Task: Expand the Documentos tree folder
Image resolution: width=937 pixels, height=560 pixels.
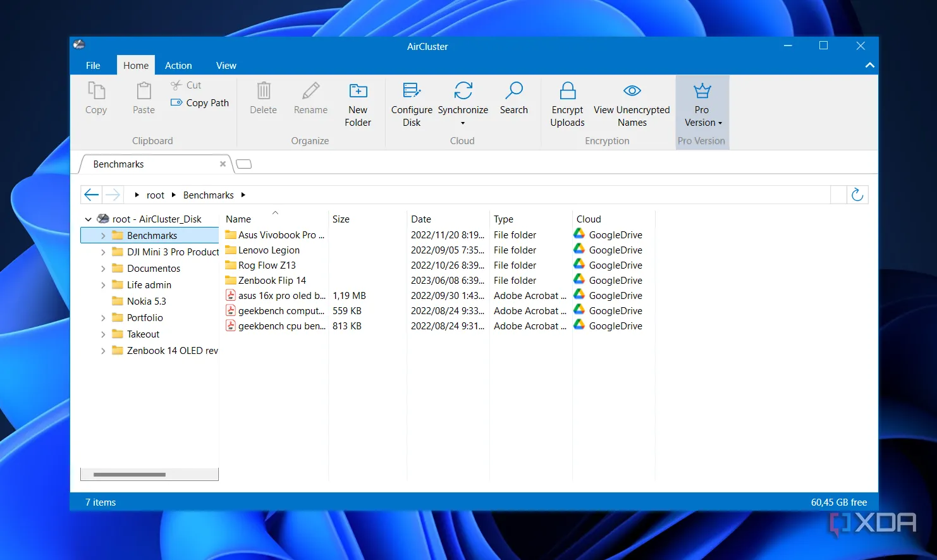Action: click(x=103, y=269)
